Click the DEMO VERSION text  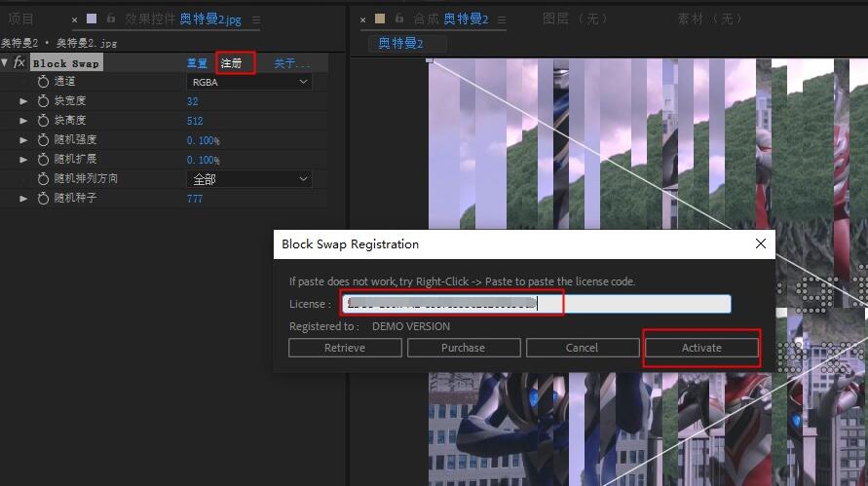(411, 326)
